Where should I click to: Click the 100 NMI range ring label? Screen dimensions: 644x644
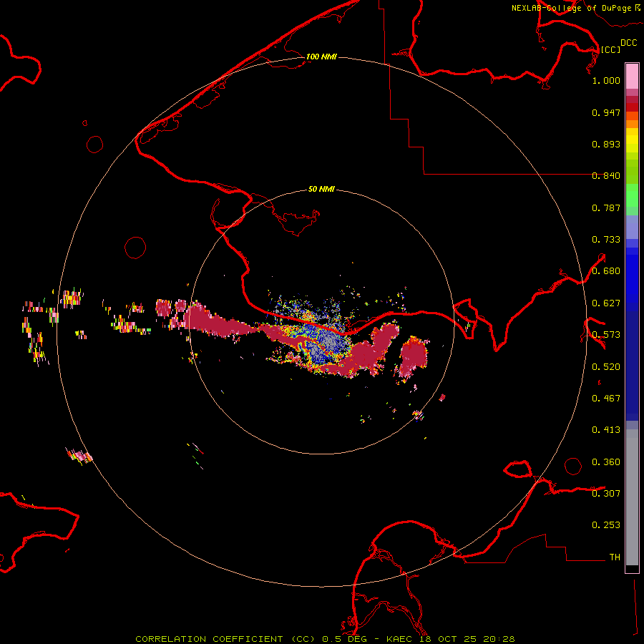coord(321,57)
